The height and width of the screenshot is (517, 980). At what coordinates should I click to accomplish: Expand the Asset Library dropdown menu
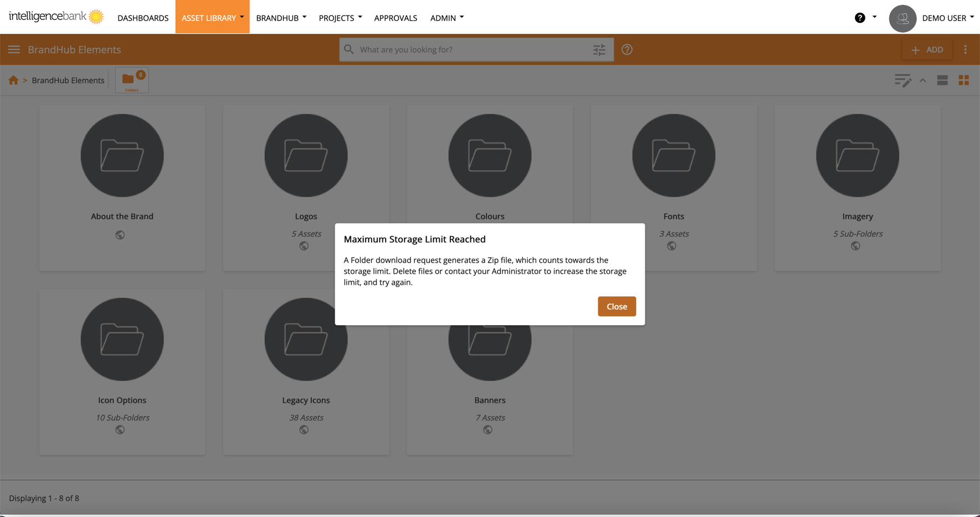pyautogui.click(x=212, y=18)
